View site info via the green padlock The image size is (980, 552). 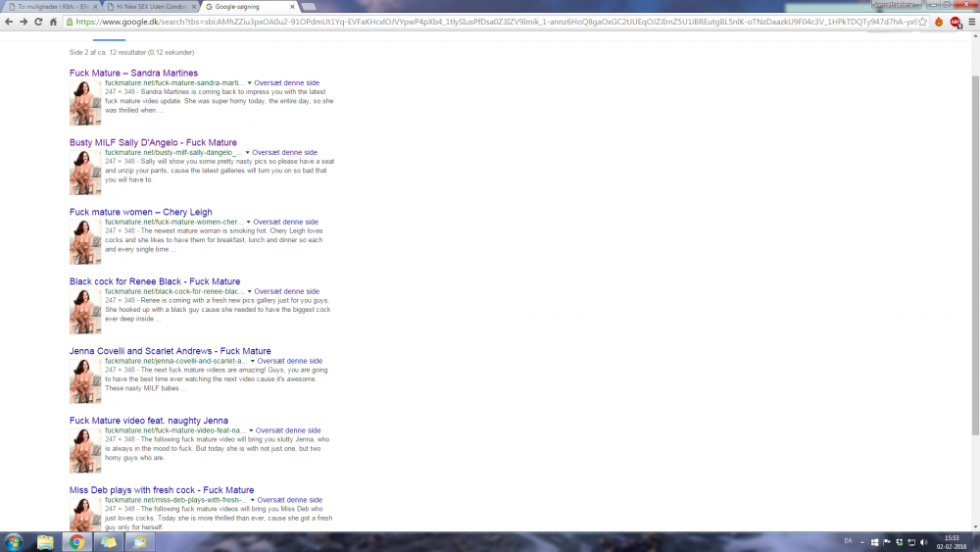(70, 22)
